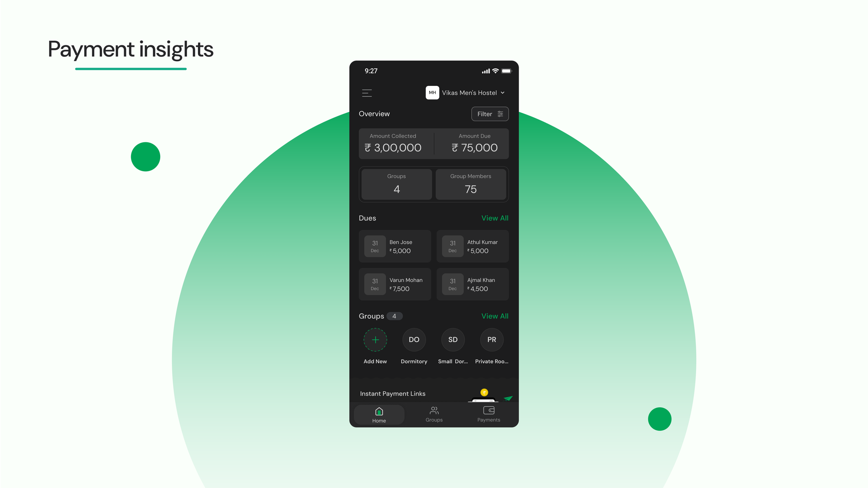View All groups listed
The height and width of the screenshot is (488, 868).
[x=495, y=316]
